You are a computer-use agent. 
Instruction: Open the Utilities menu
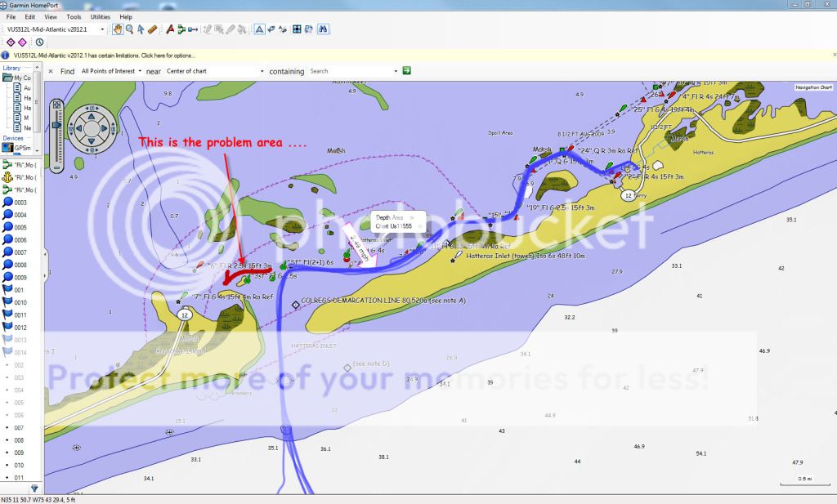pos(100,16)
